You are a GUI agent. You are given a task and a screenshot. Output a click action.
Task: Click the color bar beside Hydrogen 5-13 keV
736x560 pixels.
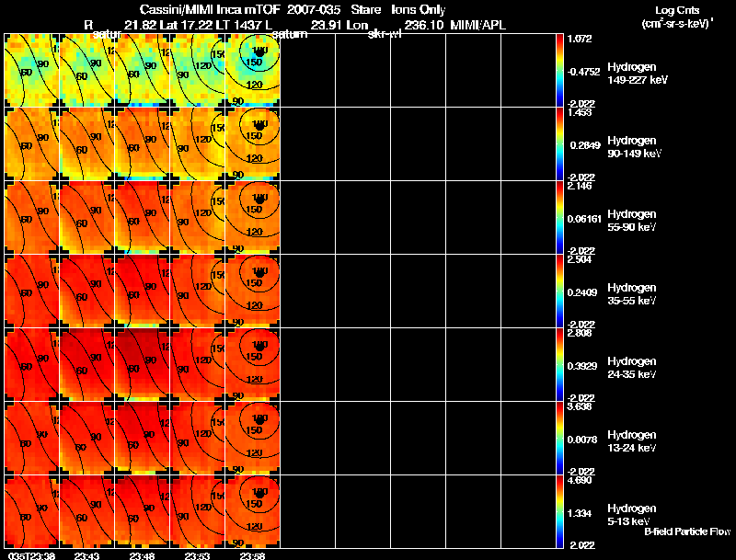[x=559, y=511]
